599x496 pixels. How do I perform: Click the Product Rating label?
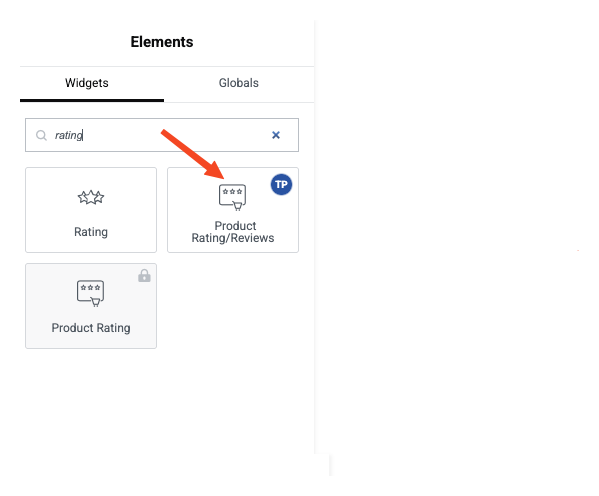tap(91, 328)
